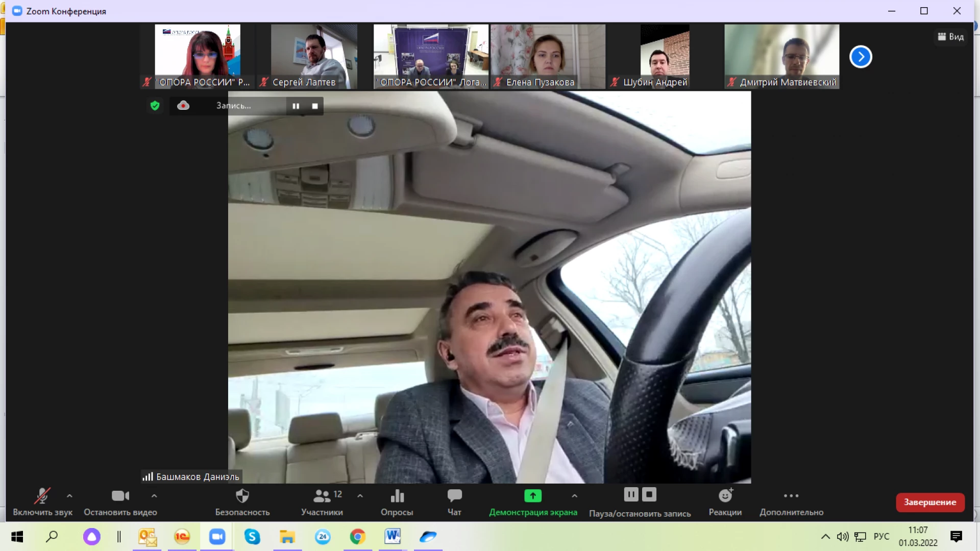Viewport: 980px width, 551px height.
Task: Show hidden system tray icons
Action: (825, 537)
